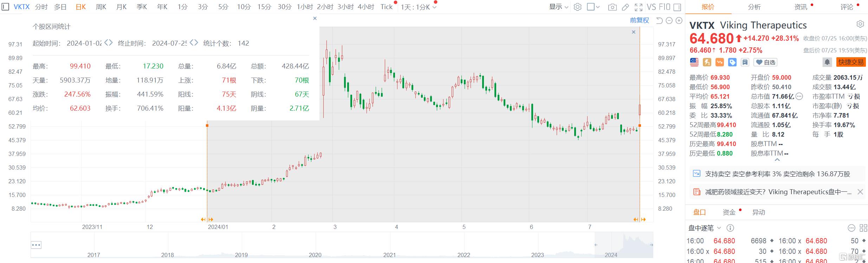The height and width of the screenshot is (263, 868).
Task: Switch to 周K weekly chart
Action: [x=101, y=7]
